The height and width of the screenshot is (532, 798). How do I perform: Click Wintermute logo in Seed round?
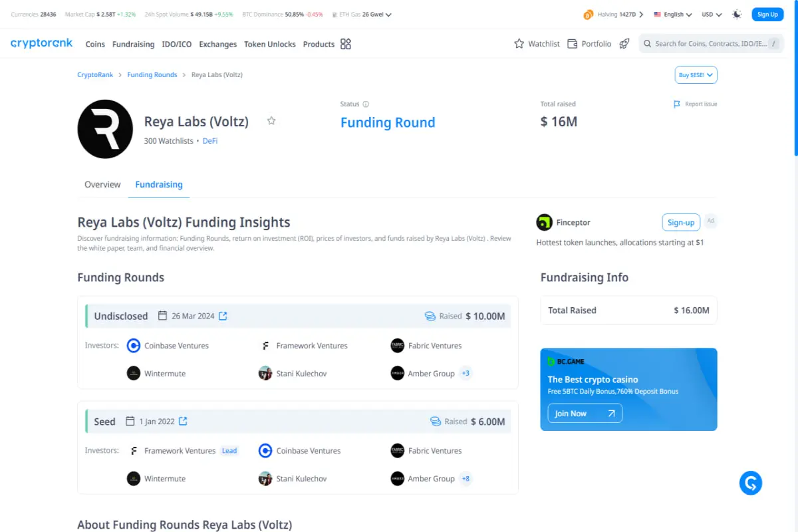pos(134,478)
